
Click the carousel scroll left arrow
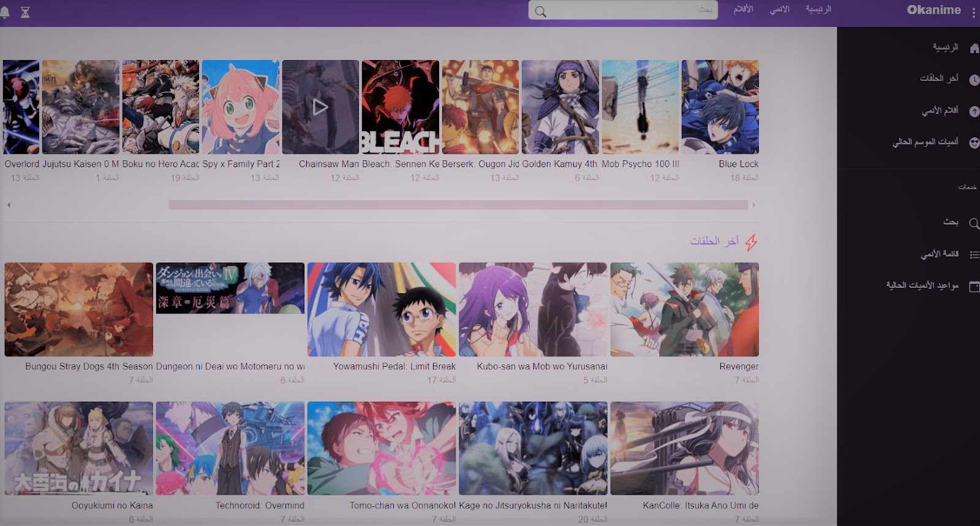pos(9,205)
